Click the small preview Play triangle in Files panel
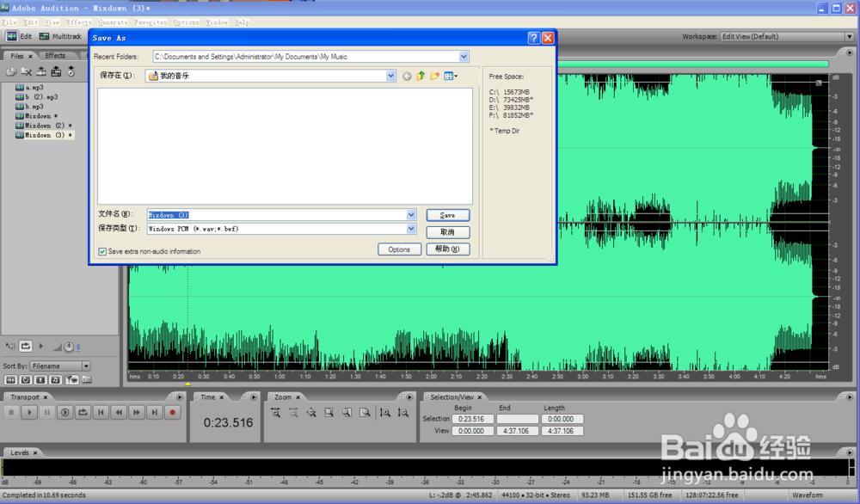Viewport: 860px width, 504px height. [x=40, y=346]
